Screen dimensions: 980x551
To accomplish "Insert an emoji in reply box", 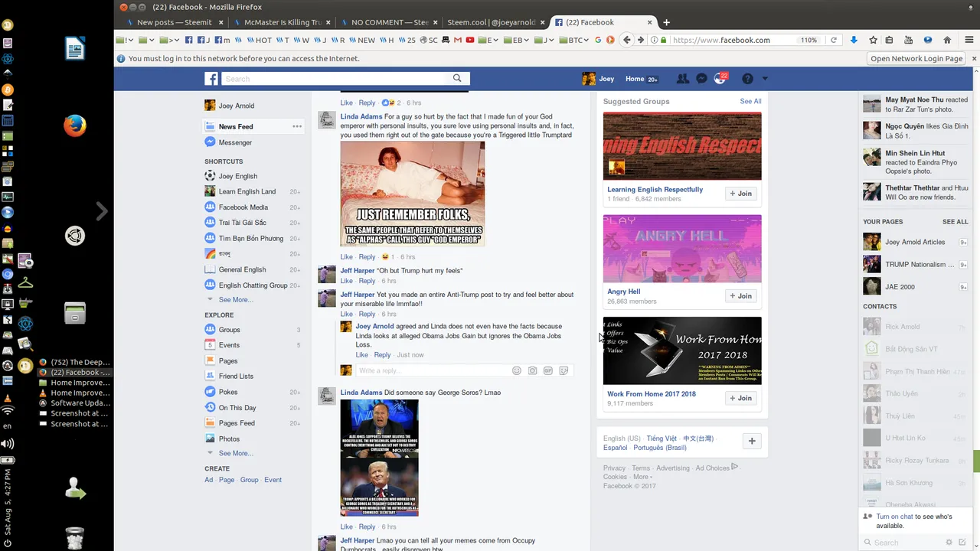I will tap(517, 370).
